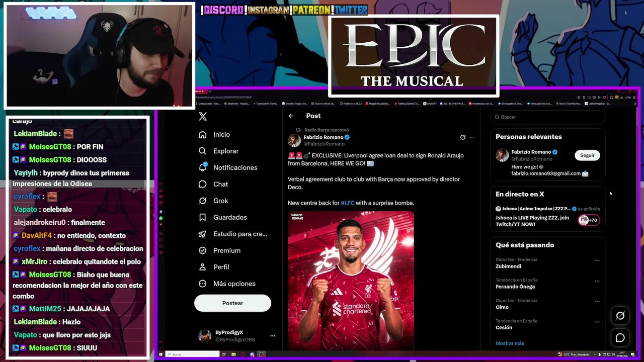Click floating Grok button at right
Screen dimensions: 644x362
[x=620, y=316]
